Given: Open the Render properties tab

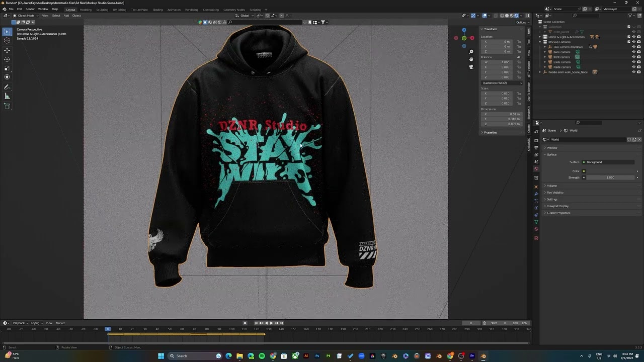Looking at the screenshot, I should click(536, 140).
